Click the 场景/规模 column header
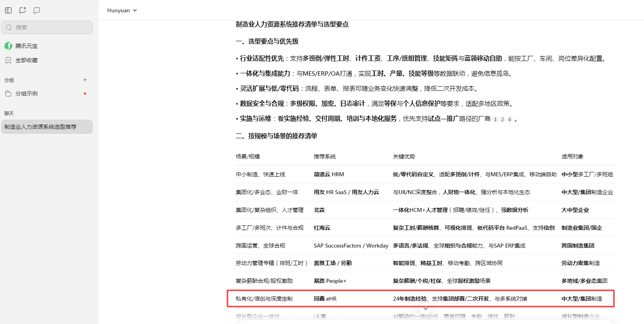Screen dimensions: 644x324 [x=248, y=156]
